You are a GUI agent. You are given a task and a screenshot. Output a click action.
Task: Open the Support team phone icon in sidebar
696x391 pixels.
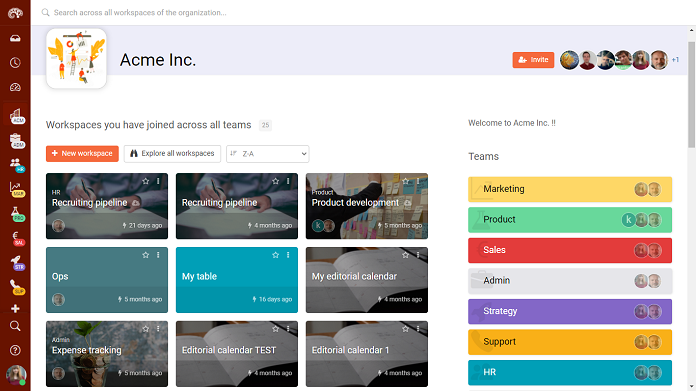[x=17, y=287]
